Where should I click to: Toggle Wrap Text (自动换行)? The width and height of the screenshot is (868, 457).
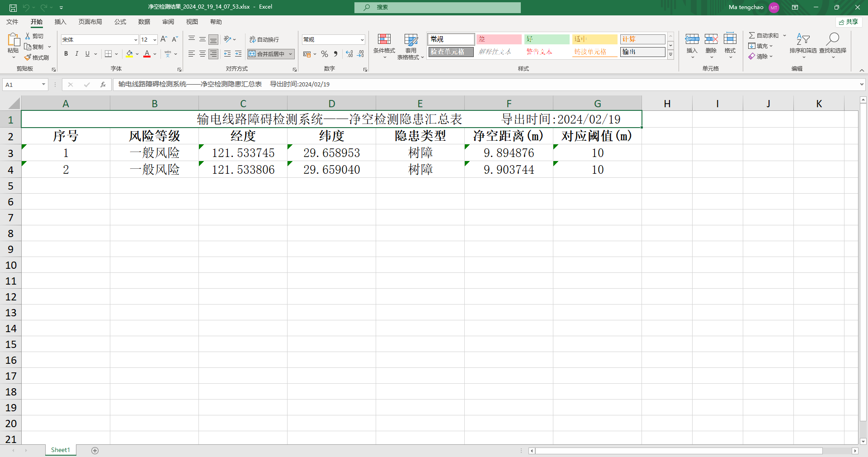[x=264, y=39]
